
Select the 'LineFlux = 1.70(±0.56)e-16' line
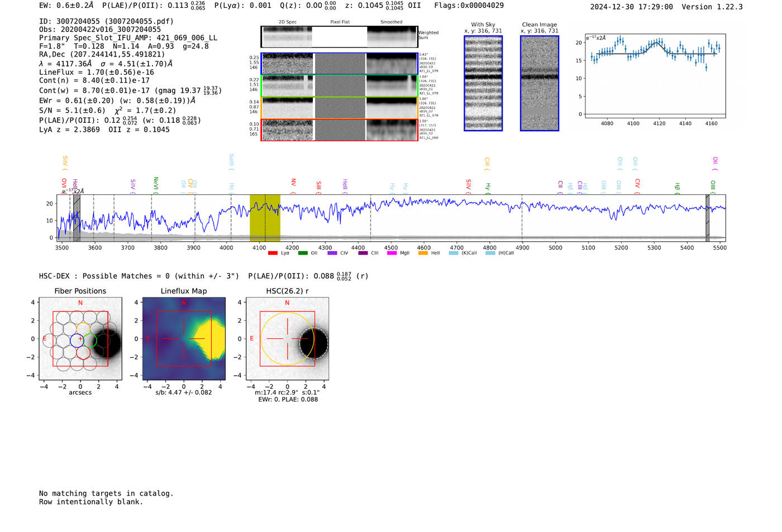97,72
